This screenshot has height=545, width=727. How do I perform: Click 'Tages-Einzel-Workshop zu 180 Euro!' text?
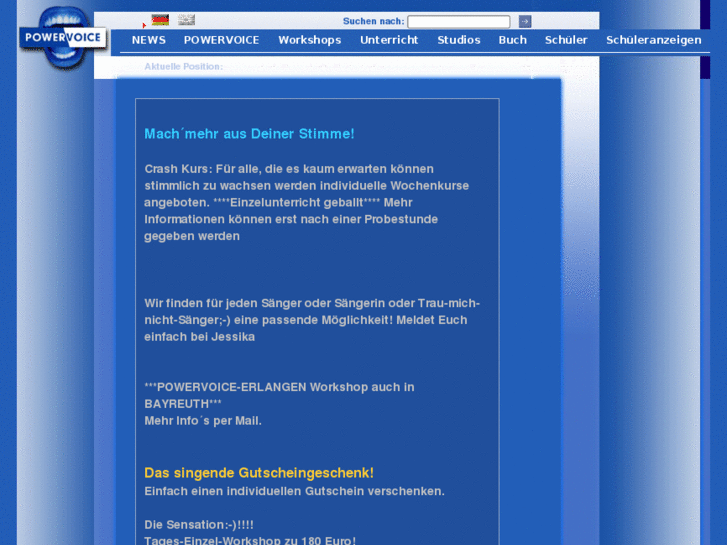pyautogui.click(x=250, y=540)
